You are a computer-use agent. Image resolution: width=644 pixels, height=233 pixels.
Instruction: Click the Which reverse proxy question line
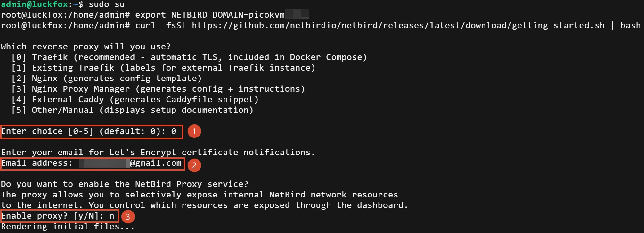86,47
